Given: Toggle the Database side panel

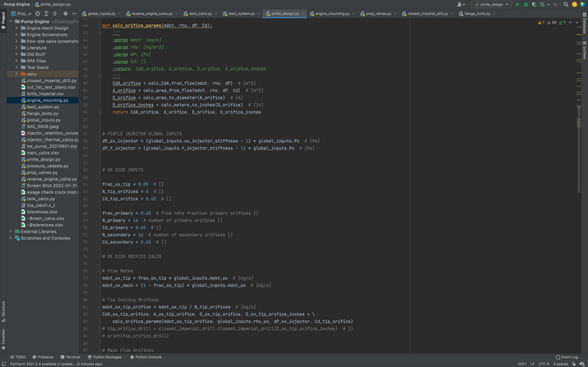Looking at the screenshot, I should (x=584, y=26).
